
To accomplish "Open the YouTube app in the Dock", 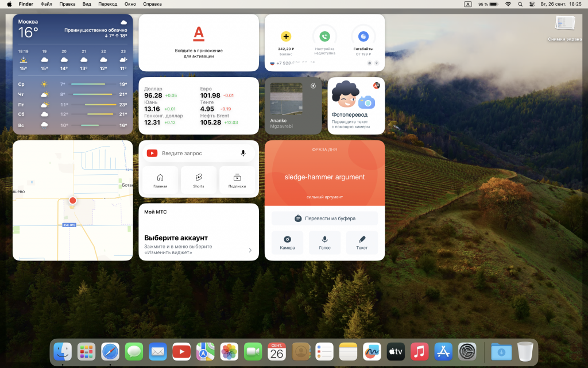I will click(181, 351).
